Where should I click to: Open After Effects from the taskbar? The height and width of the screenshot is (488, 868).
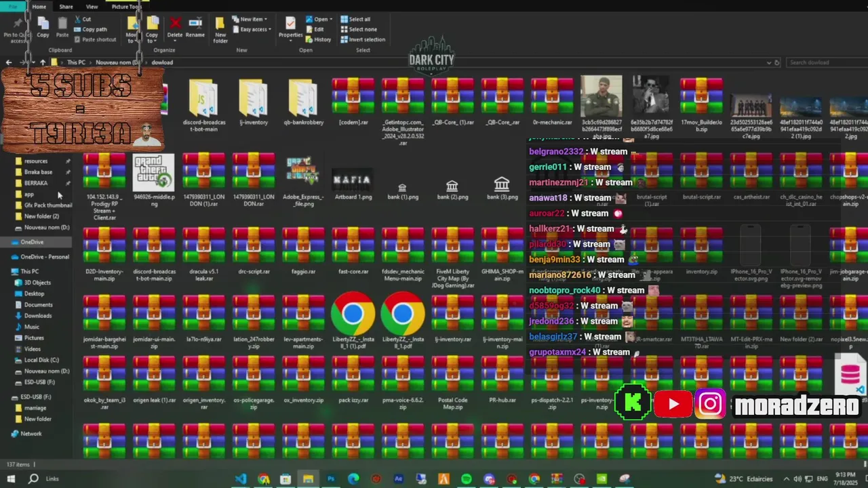(399, 479)
